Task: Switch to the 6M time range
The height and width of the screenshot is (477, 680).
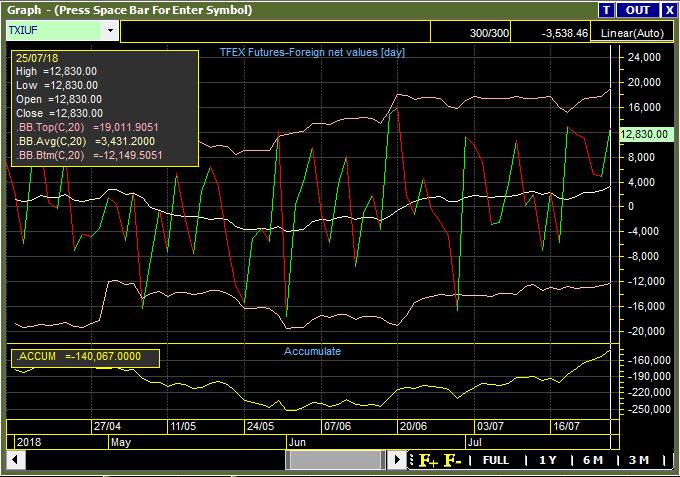Action: (x=593, y=460)
